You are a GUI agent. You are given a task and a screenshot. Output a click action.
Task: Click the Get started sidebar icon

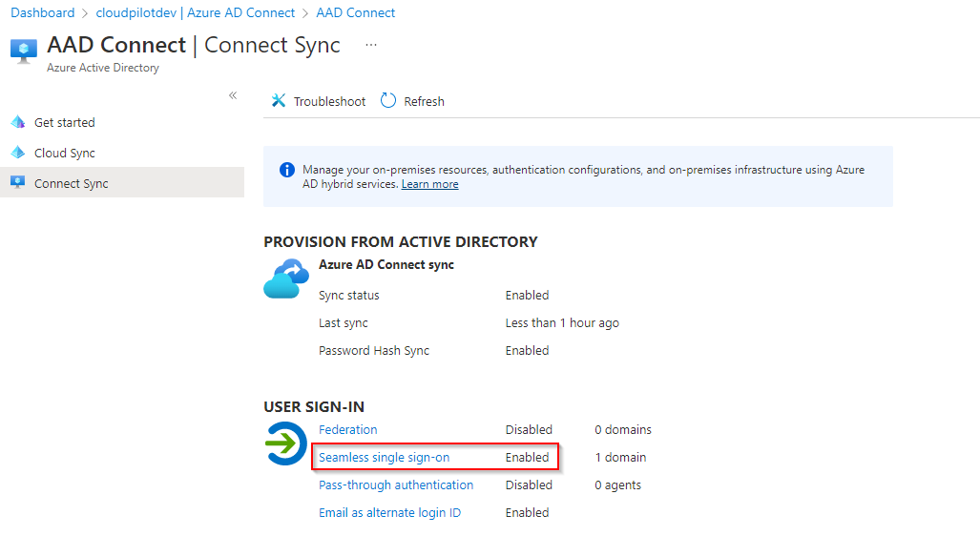[18, 122]
